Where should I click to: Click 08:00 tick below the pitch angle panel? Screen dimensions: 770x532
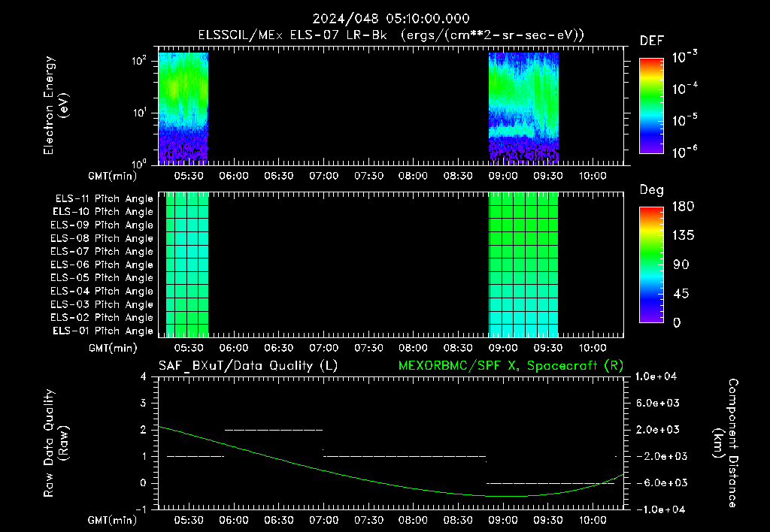(x=413, y=348)
